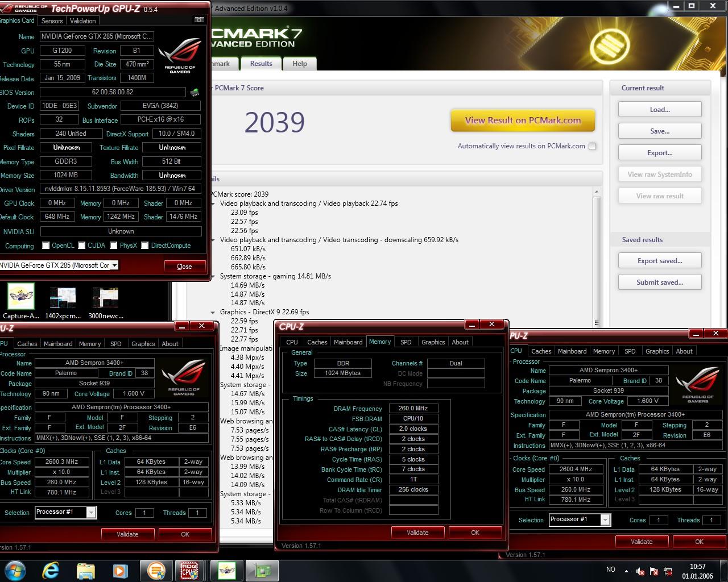Click the Load... button in PCMark
Image resolution: width=728 pixels, height=582 pixels.
pyautogui.click(x=660, y=110)
